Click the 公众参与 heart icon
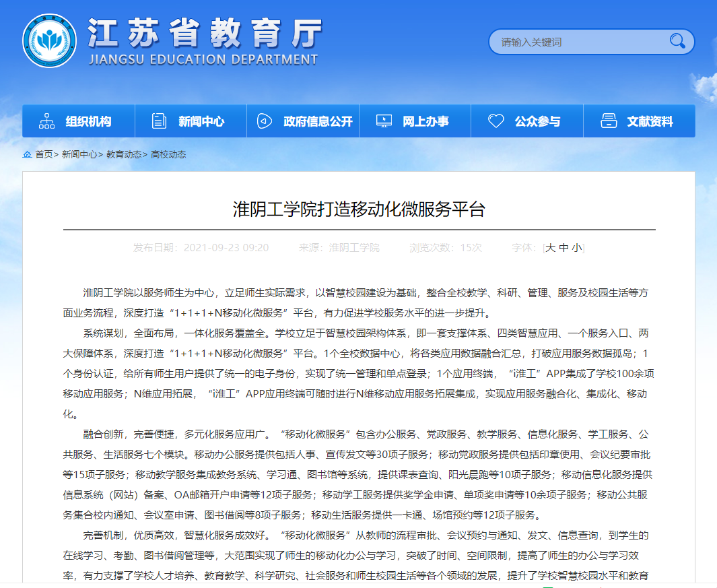 496,121
